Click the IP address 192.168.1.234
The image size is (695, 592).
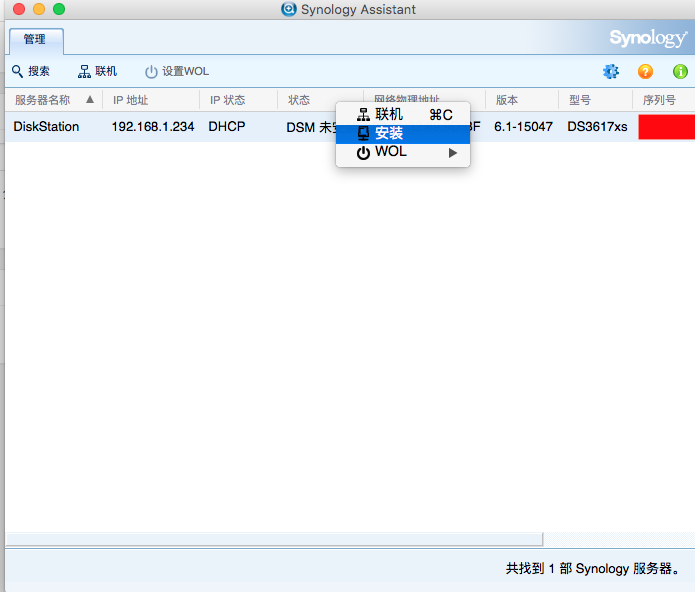[x=153, y=127]
